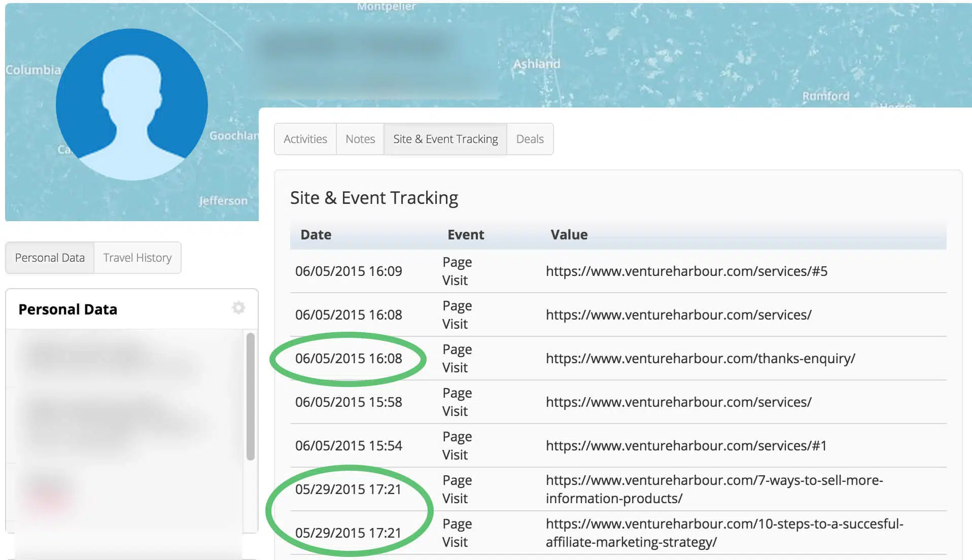The width and height of the screenshot is (972, 560).
Task: Switch to Travel History tab
Action: (x=137, y=258)
